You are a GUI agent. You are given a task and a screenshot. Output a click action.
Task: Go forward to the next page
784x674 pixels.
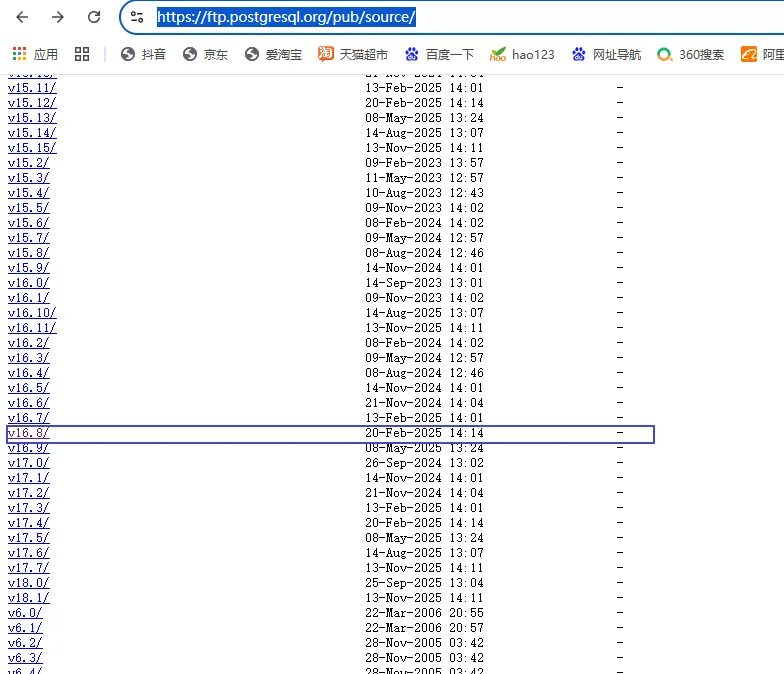pos(58,17)
